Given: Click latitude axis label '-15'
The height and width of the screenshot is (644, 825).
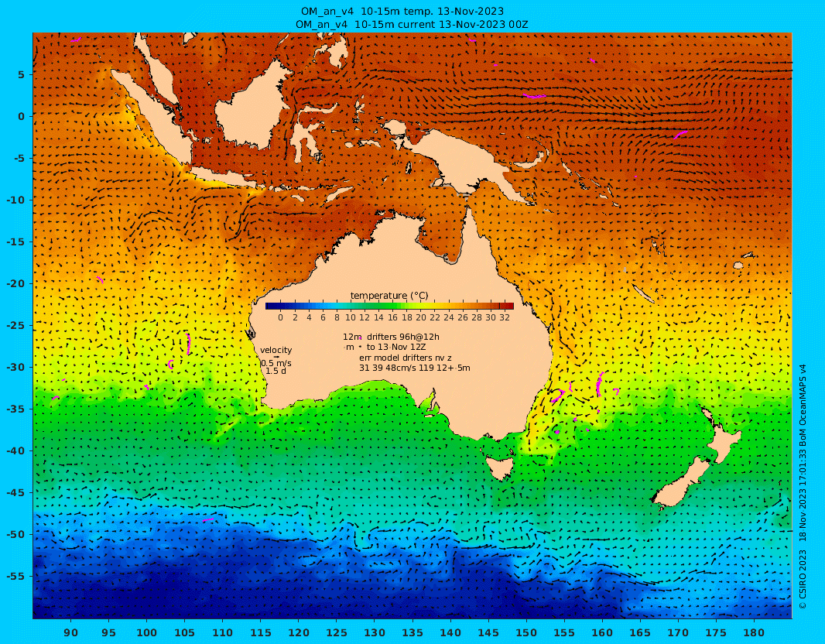Looking at the screenshot, I should pyautogui.click(x=15, y=242).
